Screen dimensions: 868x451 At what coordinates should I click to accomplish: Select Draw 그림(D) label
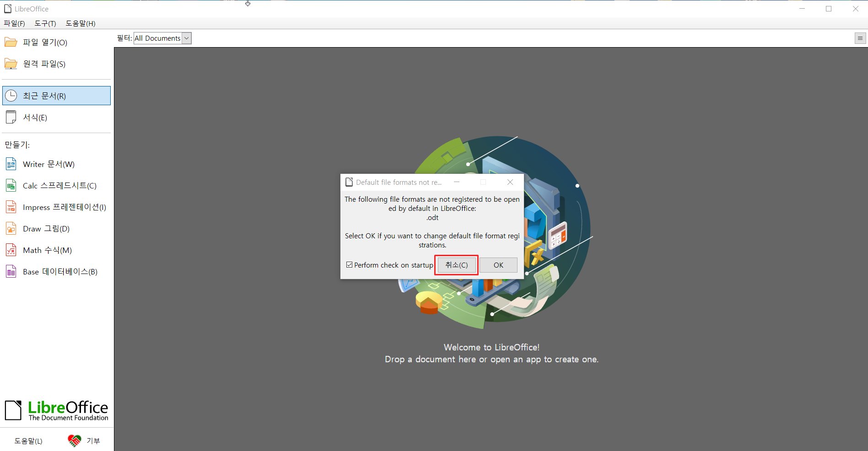(x=46, y=228)
